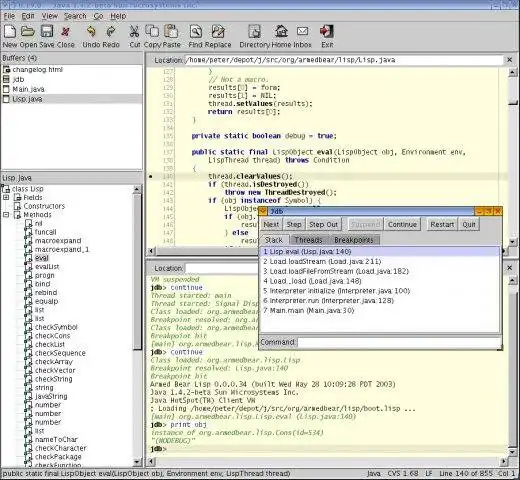
Task: Open the View menu
Action: [x=50, y=16]
